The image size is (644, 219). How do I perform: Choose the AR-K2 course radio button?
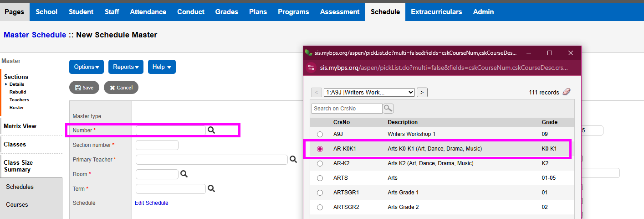point(320,163)
